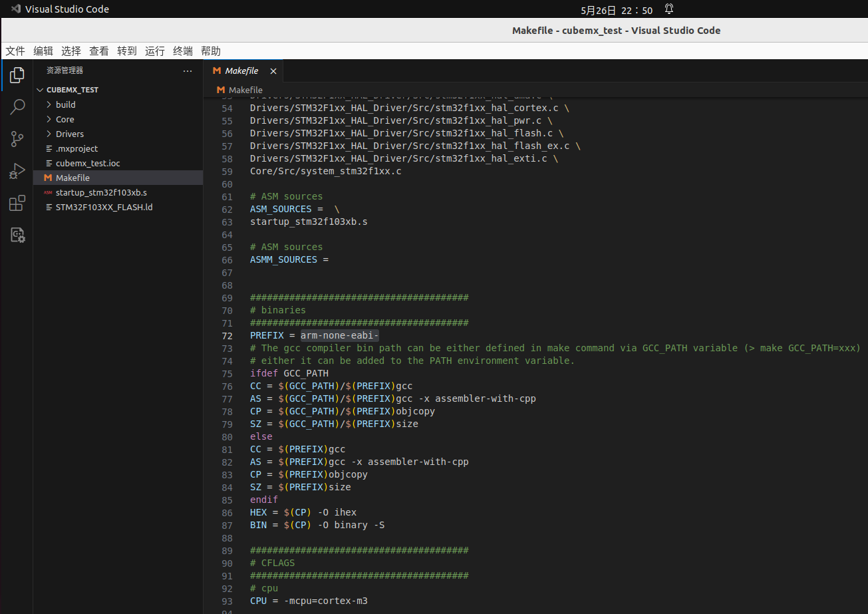Open the Source Control panel icon
The height and width of the screenshot is (614, 868).
pyautogui.click(x=17, y=138)
